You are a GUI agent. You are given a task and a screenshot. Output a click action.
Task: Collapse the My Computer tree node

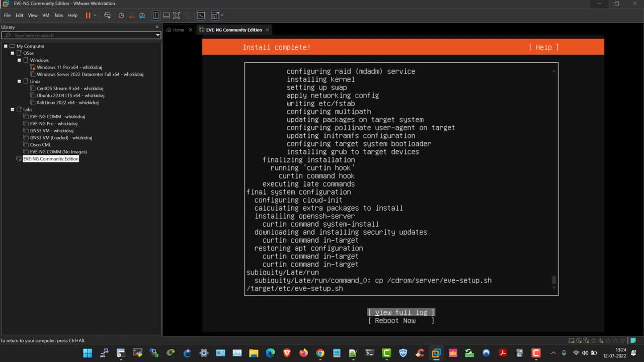pyautogui.click(x=6, y=46)
